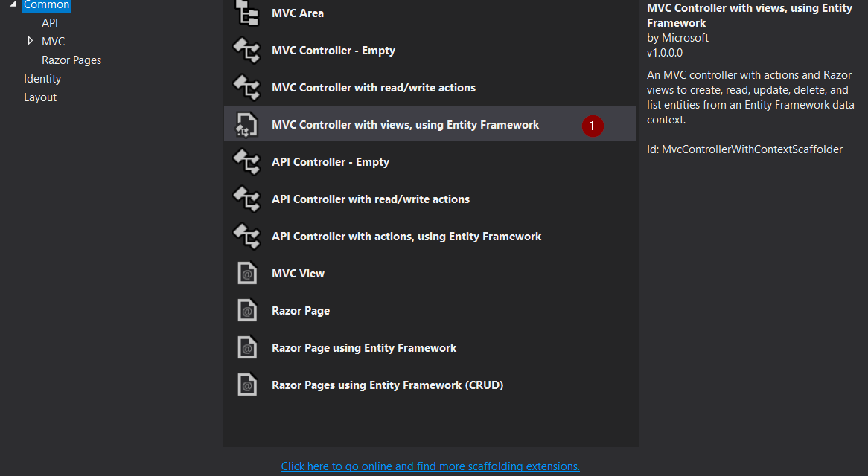This screenshot has width=868, height=476.
Task: Click API Controller with read/write actions icon
Action: (246, 199)
